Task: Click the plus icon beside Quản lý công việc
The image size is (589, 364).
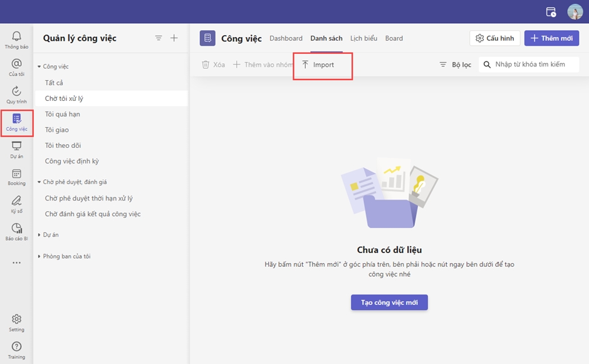Action: point(174,38)
